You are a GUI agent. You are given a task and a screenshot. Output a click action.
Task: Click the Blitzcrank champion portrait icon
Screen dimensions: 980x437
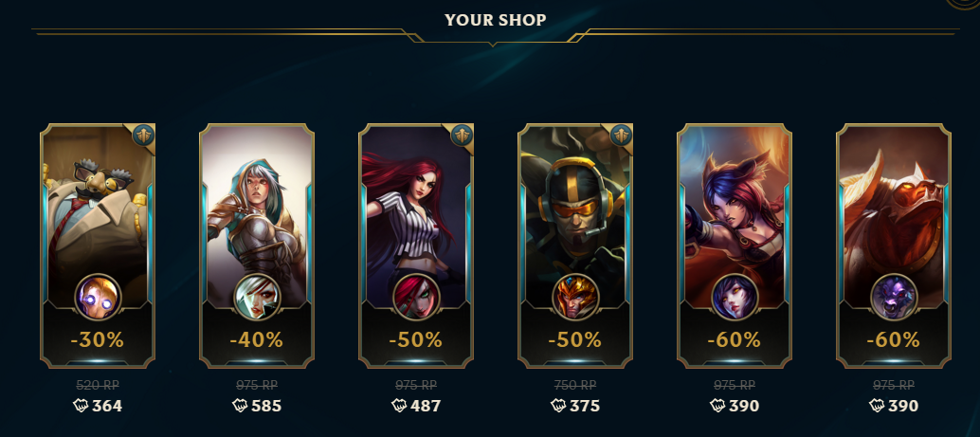click(x=98, y=297)
